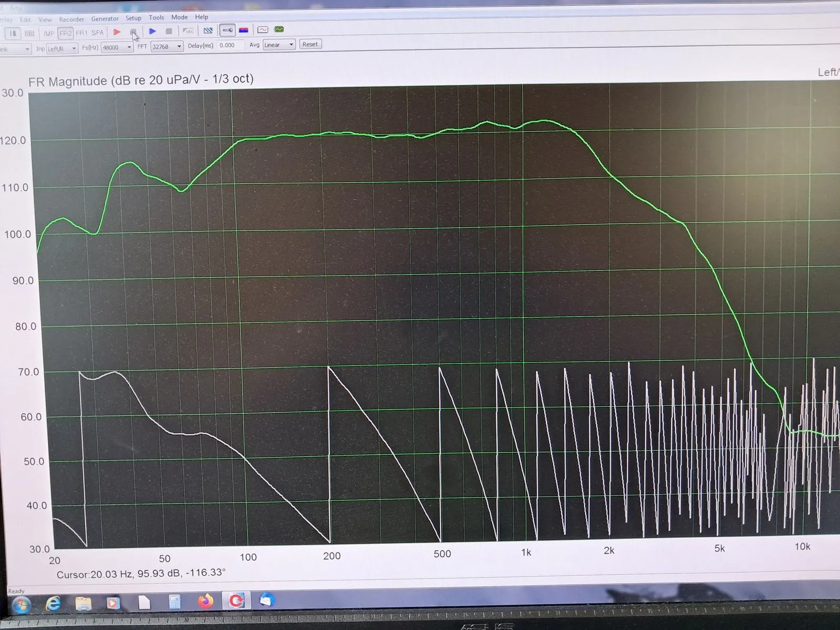Start the generator with blue play icon
840x630 pixels.
tap(153, 31)
